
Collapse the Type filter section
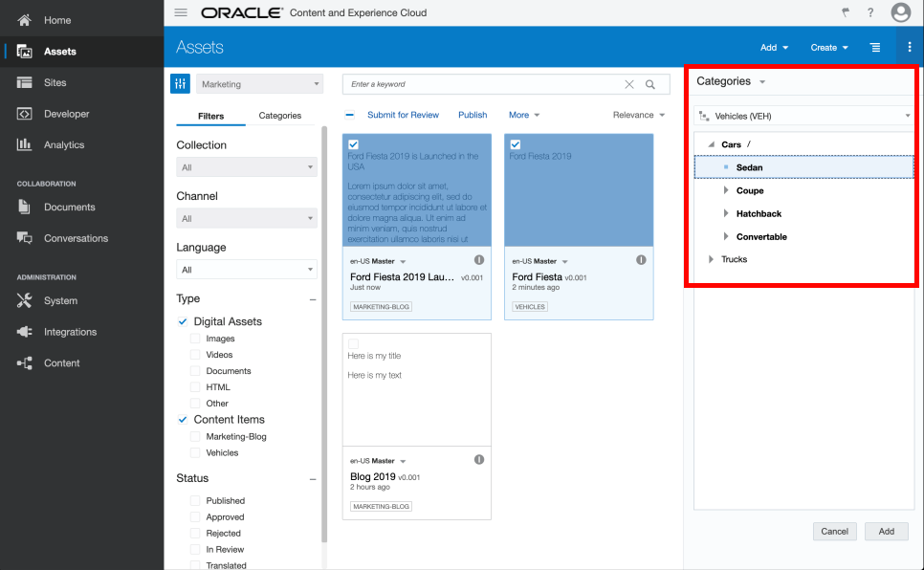(x=313, y=299)
